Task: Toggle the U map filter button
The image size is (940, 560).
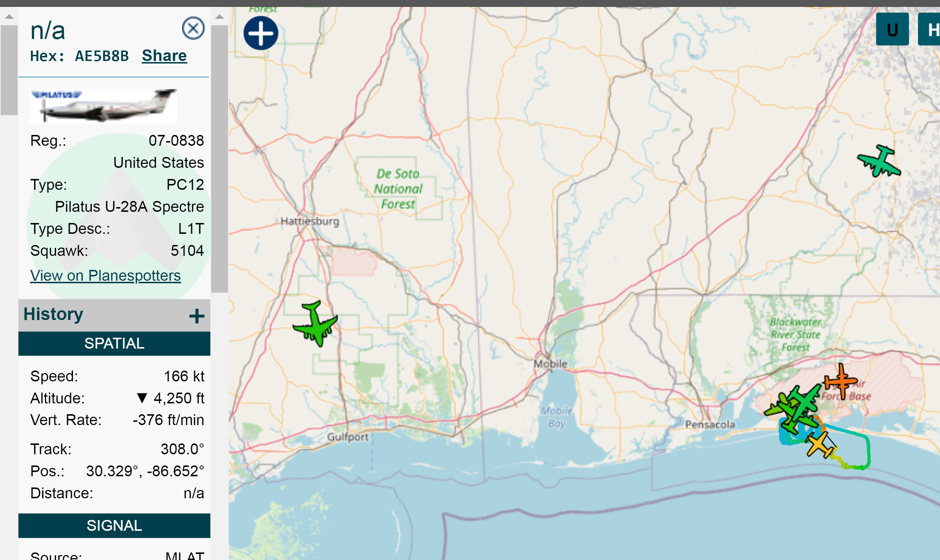Action: [892, 30]
